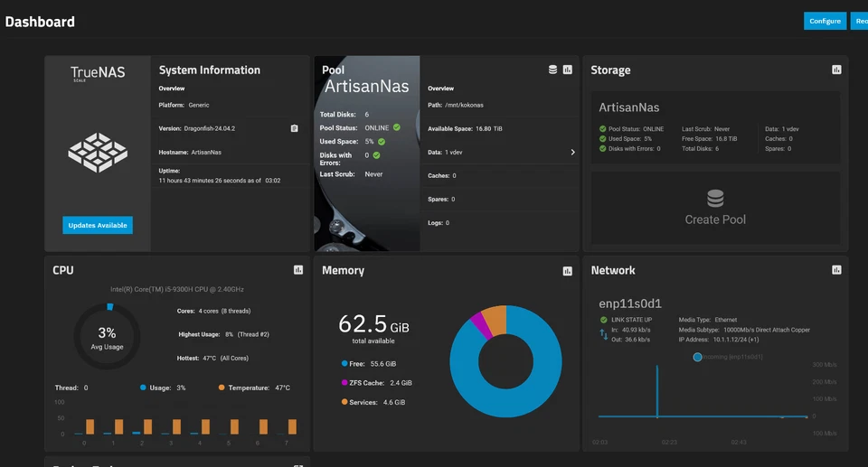Open CPU reports chart icon

click(298, 270)
